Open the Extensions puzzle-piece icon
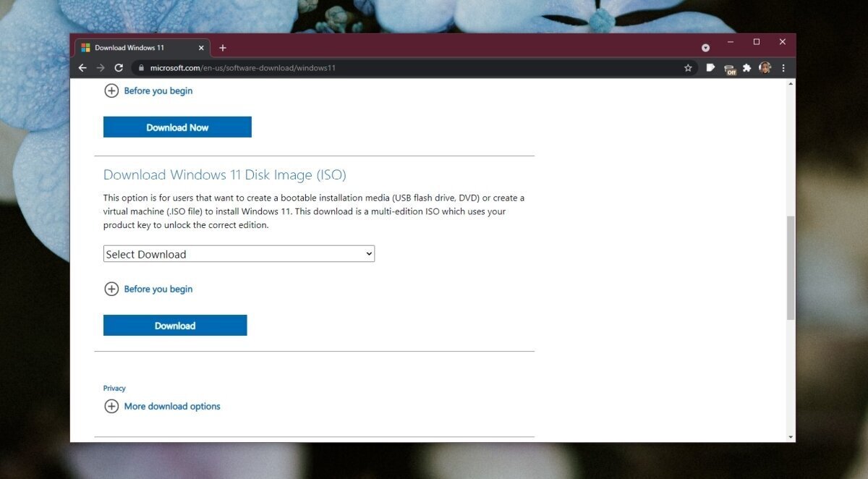 click(x=748, y=67)
